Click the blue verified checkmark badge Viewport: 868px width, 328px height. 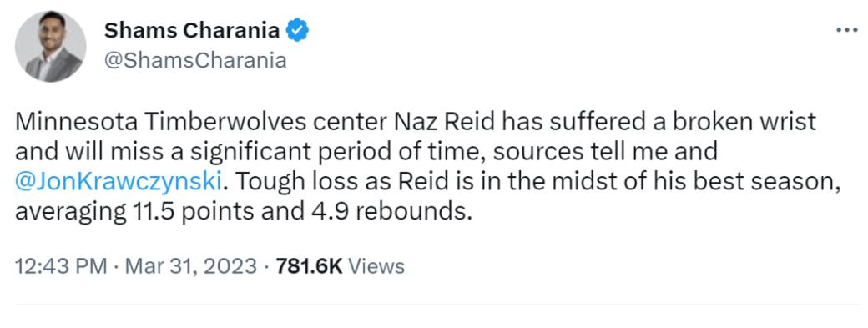(297, 30)
